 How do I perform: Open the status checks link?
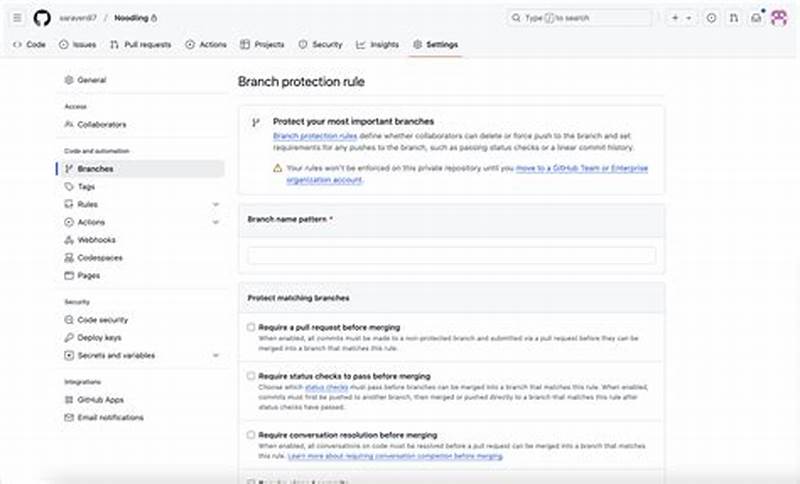(326, 387)
